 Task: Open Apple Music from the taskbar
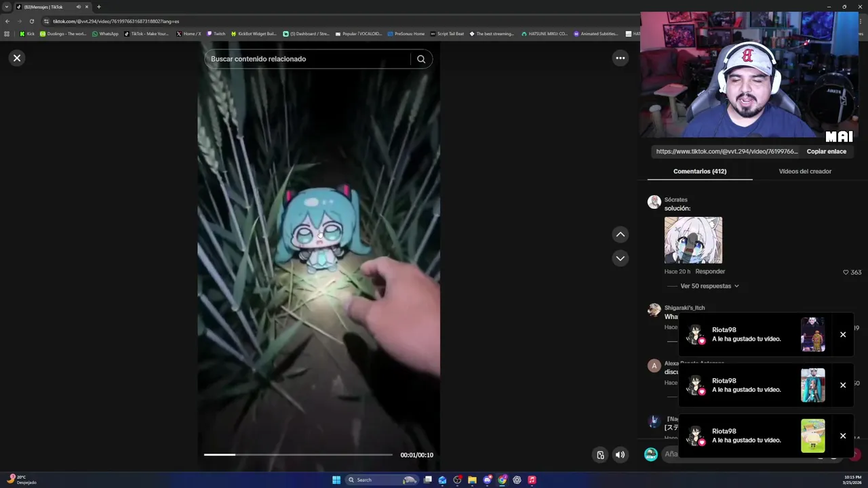[532, 480]
